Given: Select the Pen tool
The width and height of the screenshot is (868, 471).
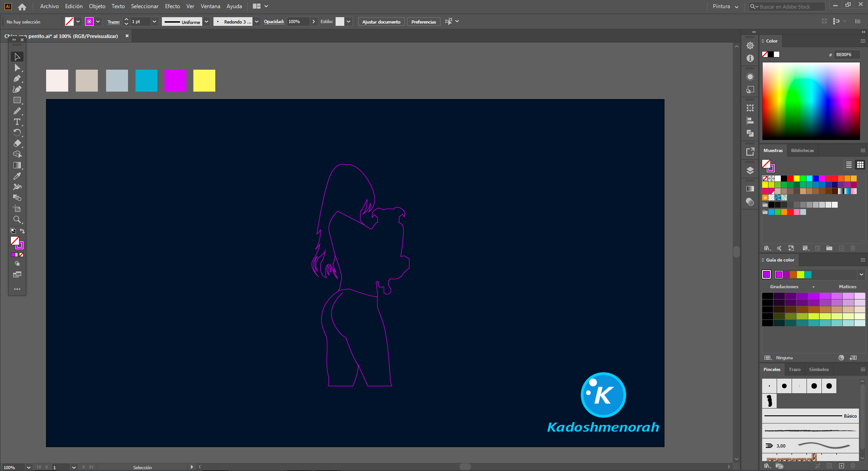Looking at the screenshot, I should pyautogui.click(x=17, y=79).
